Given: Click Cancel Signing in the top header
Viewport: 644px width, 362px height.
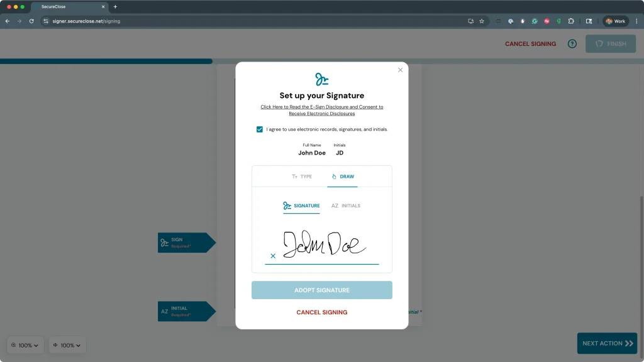Looking at the screenshot, I should (530, 44).
